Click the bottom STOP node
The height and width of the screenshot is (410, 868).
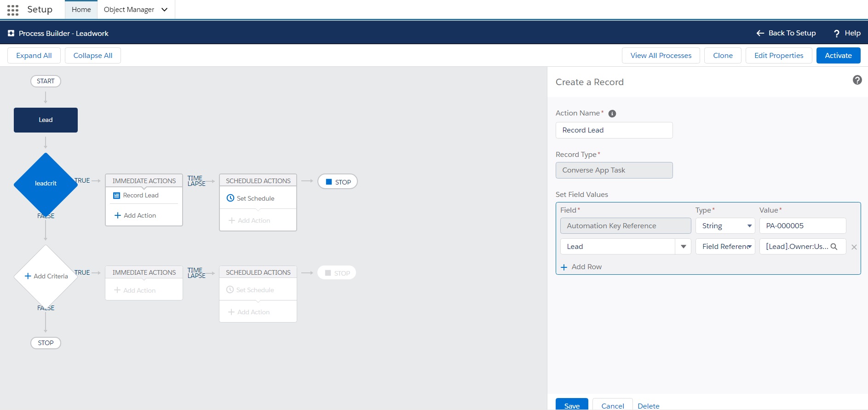coord(46,343)
